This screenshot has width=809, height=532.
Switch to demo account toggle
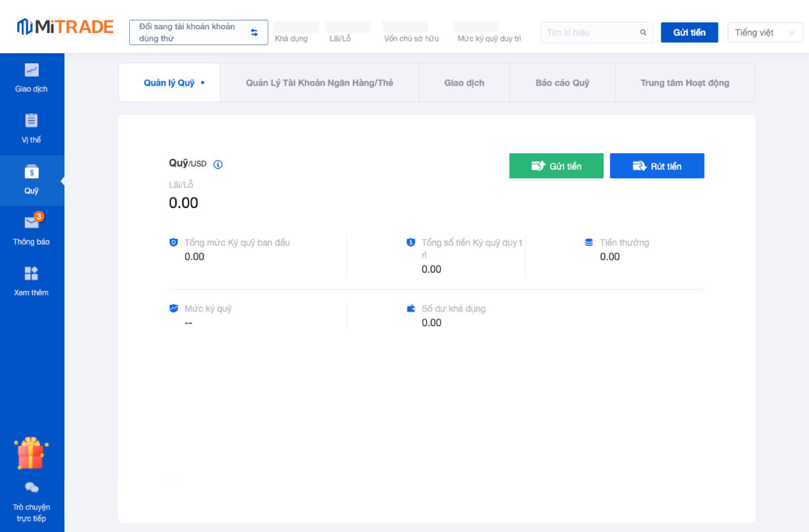(199, 32)
